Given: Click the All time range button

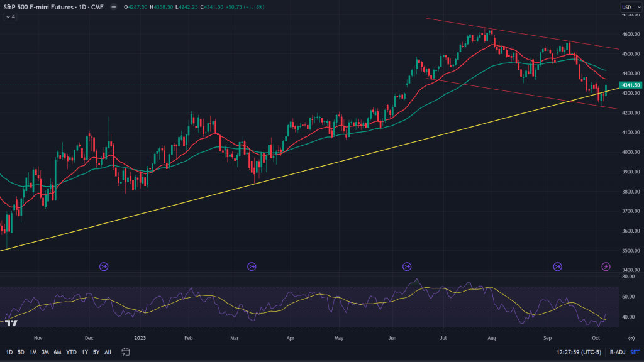Looking at the screenshot, I should pos(108,352).
